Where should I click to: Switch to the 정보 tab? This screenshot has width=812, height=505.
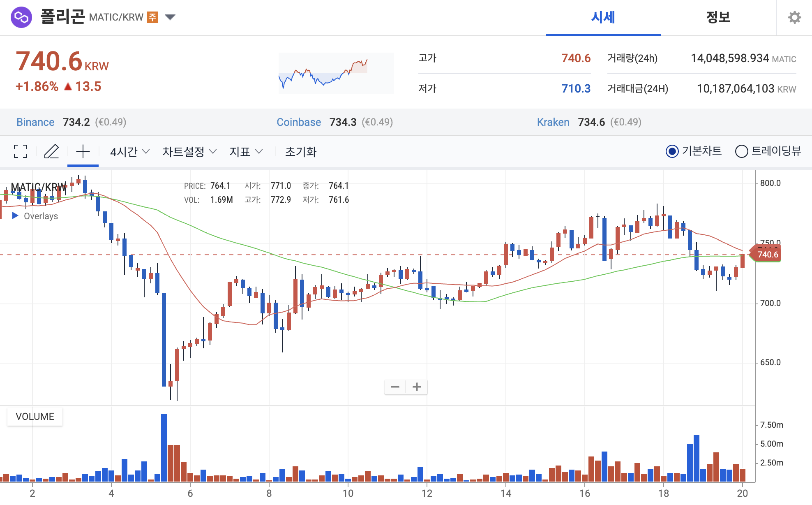pos(718,17)
